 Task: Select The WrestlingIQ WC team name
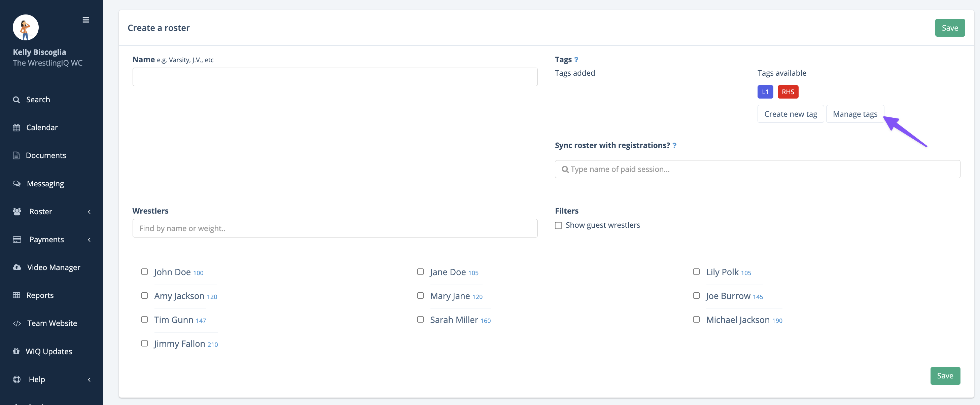(47, 63)
